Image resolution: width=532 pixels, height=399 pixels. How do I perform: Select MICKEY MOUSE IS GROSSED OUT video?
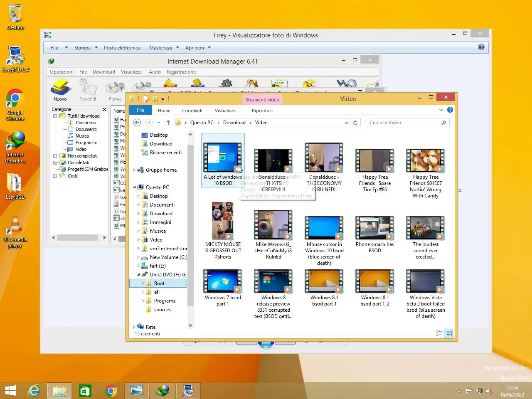(x=223, y=231)
